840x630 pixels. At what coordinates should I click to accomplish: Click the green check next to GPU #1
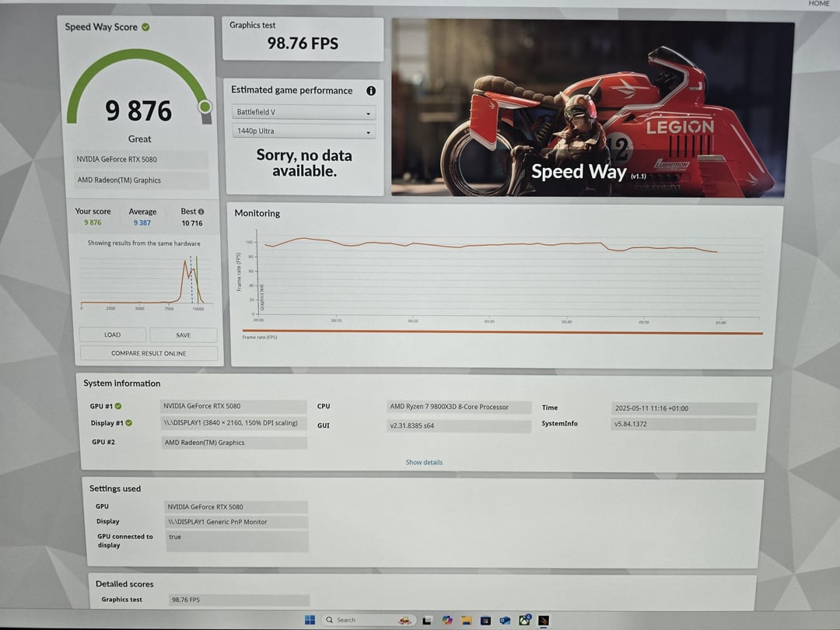tap(118, 406)
